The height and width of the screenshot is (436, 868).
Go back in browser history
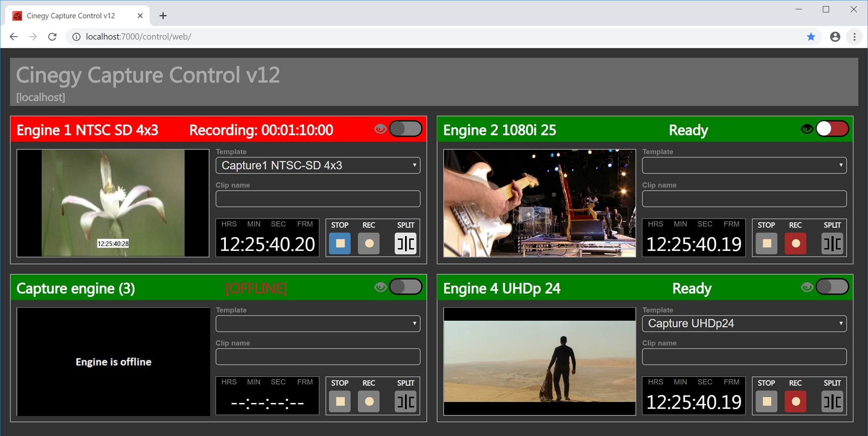14,36
